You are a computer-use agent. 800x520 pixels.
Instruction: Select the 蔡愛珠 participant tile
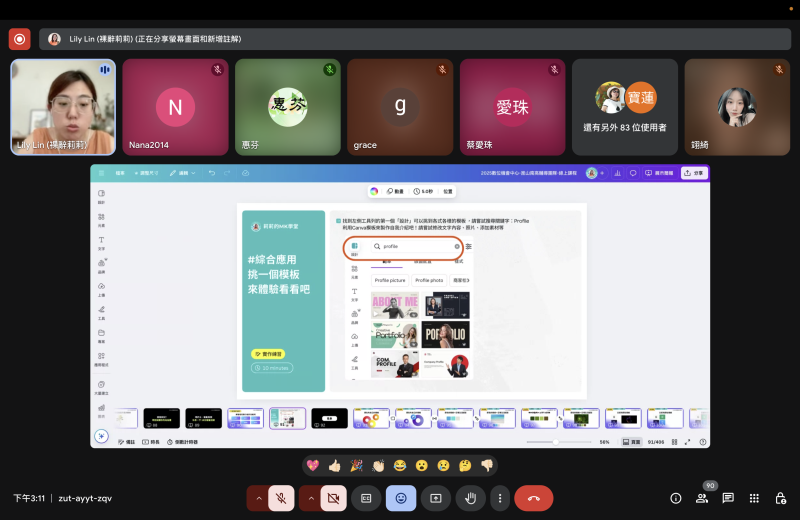(x=513, y=107)
